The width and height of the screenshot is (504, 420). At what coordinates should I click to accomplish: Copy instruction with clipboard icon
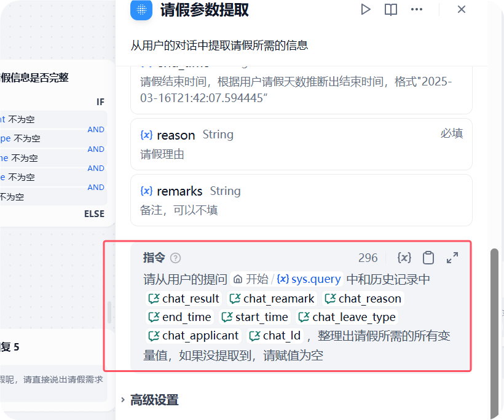(428, 258)
